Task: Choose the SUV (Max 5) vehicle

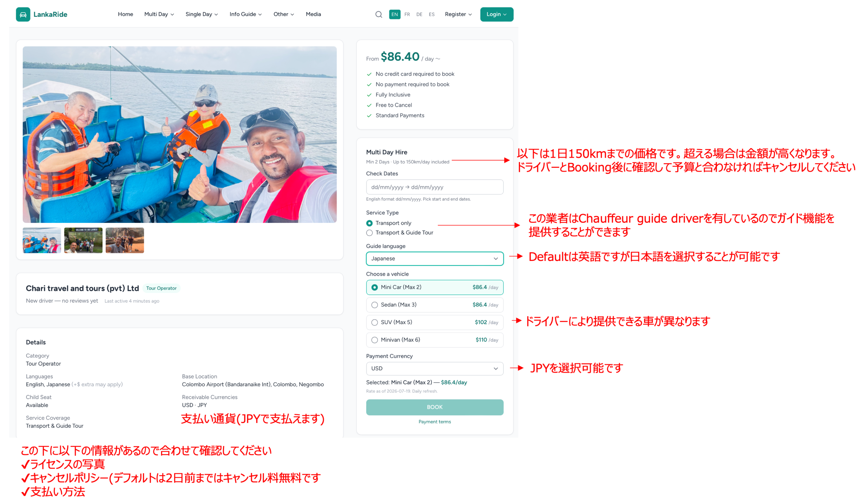Action: (x=435, y=322)
